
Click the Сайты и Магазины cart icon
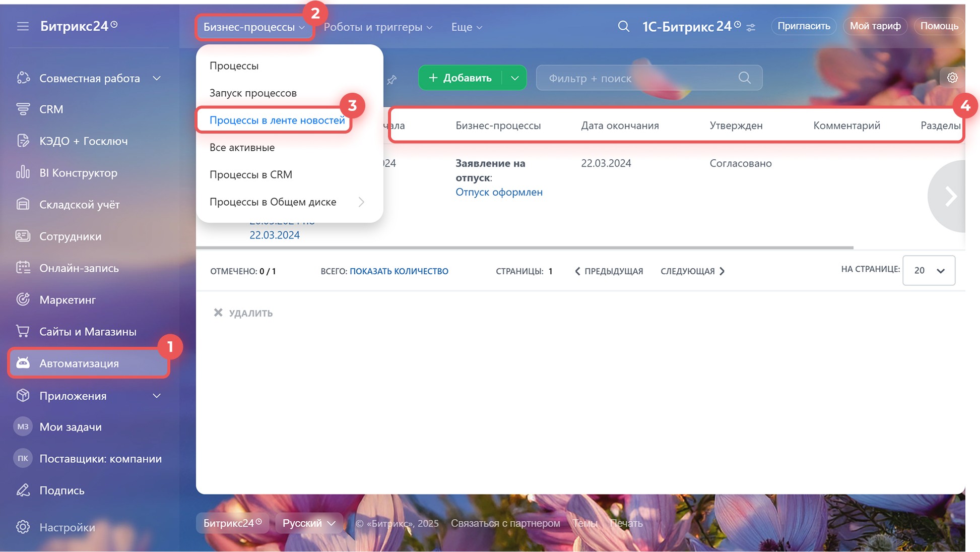pyautogui.click(x=23, y=331)
